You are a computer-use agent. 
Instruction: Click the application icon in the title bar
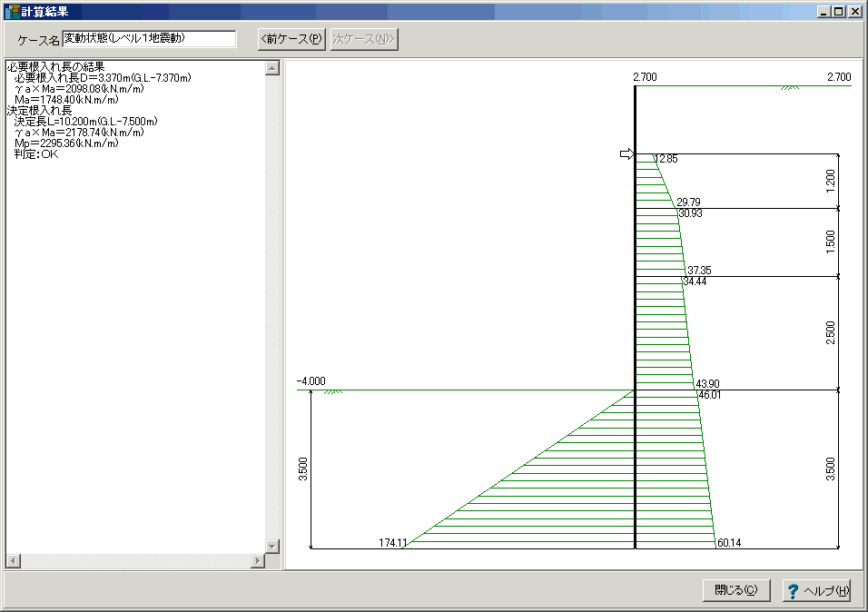tap(11, 12)
